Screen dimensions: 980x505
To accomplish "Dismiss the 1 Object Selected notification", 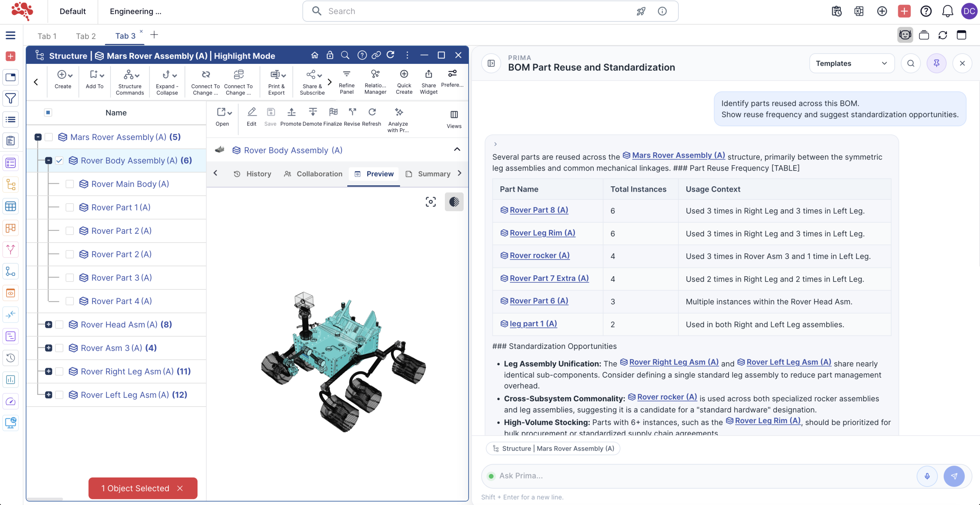I will click(x=180, y=488).
